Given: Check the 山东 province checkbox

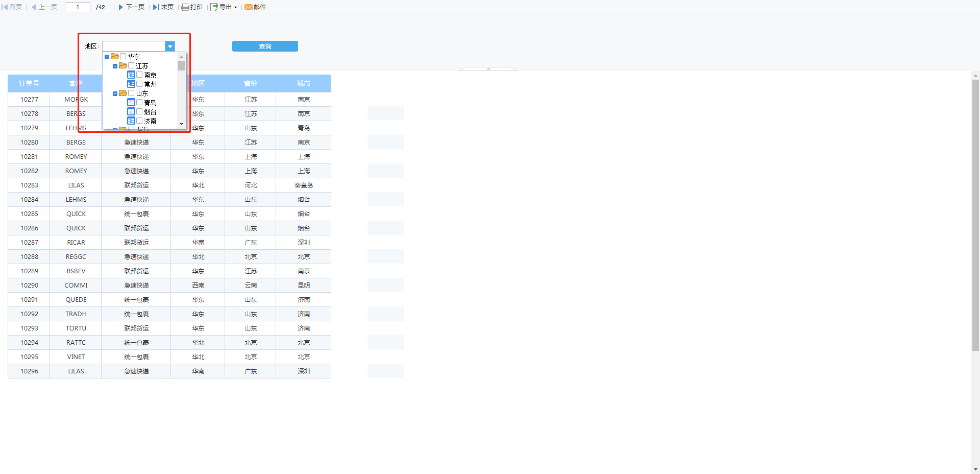Looking at the screenshot, I should (131, 93).
